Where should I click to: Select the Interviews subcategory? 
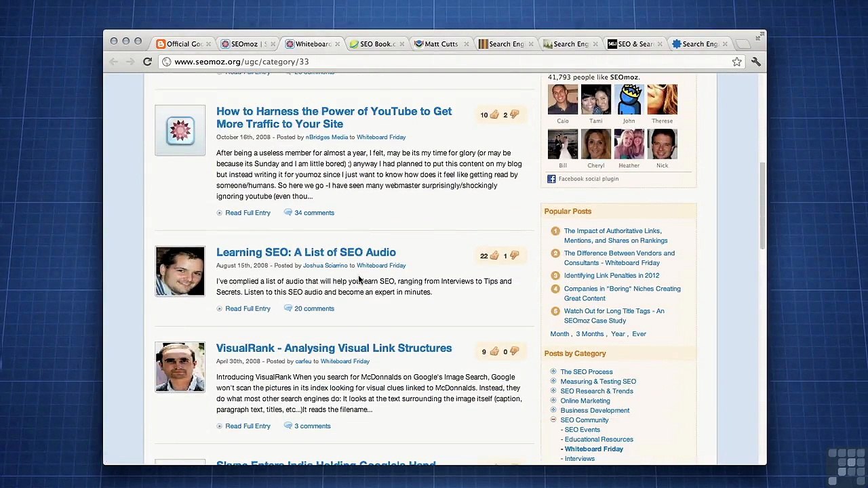pos(580,459)
